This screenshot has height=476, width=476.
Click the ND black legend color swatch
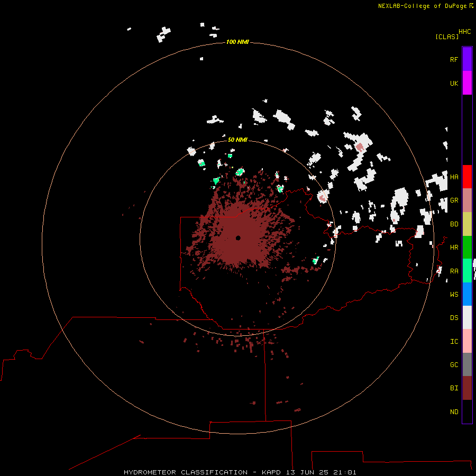tap(467, 411)
